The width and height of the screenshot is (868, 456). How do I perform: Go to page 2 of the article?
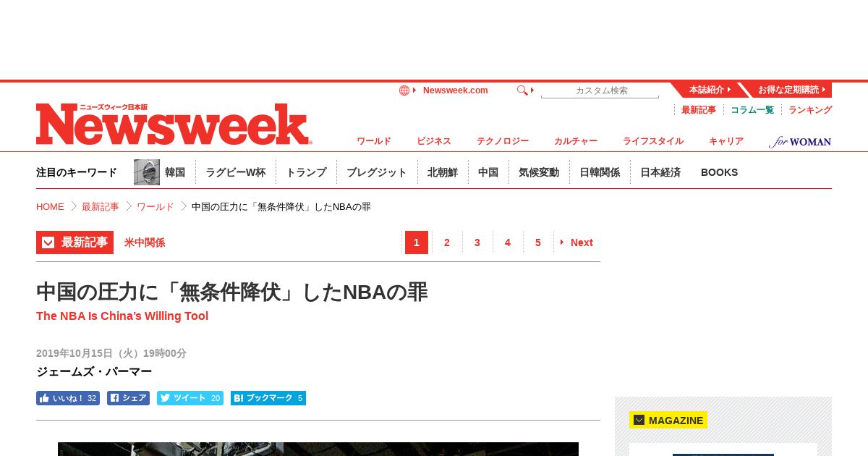pos(447,242)
